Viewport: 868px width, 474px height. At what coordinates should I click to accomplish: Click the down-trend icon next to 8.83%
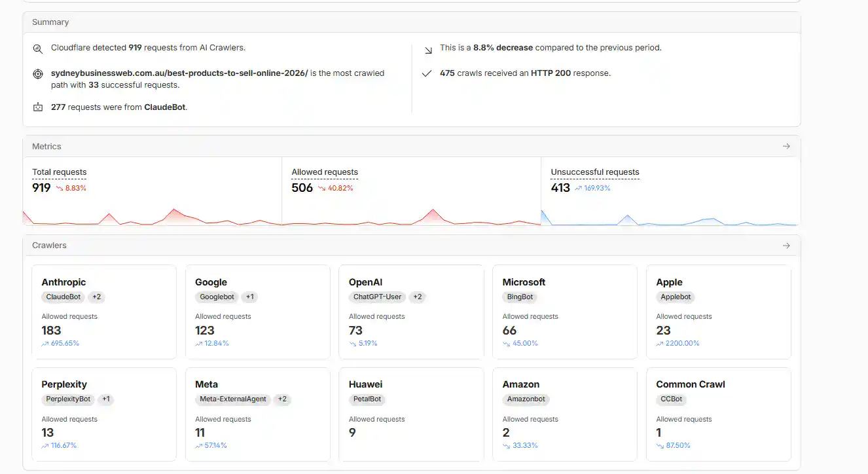(59, 188)
